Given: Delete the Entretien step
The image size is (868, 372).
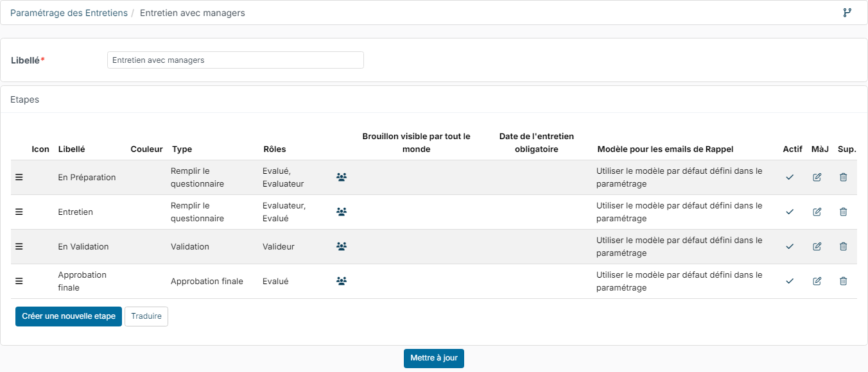Looking at the screenshot, I should [x=844, y=212].
